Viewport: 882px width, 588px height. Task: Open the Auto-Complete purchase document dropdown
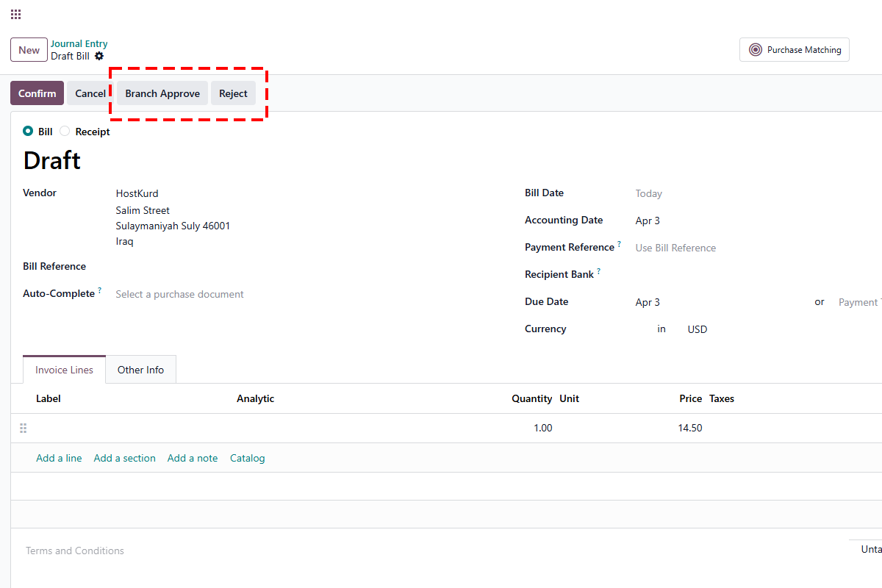tap(220, 294)
